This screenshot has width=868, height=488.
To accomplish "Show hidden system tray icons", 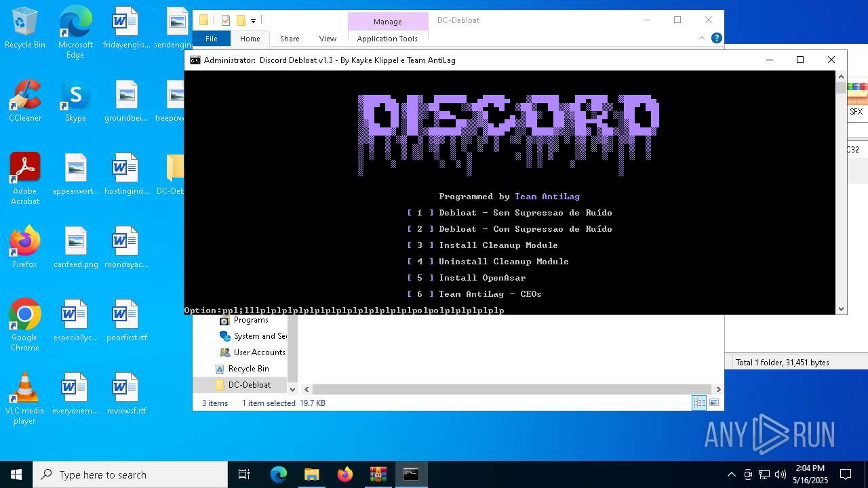I will [x=731, y=474].
